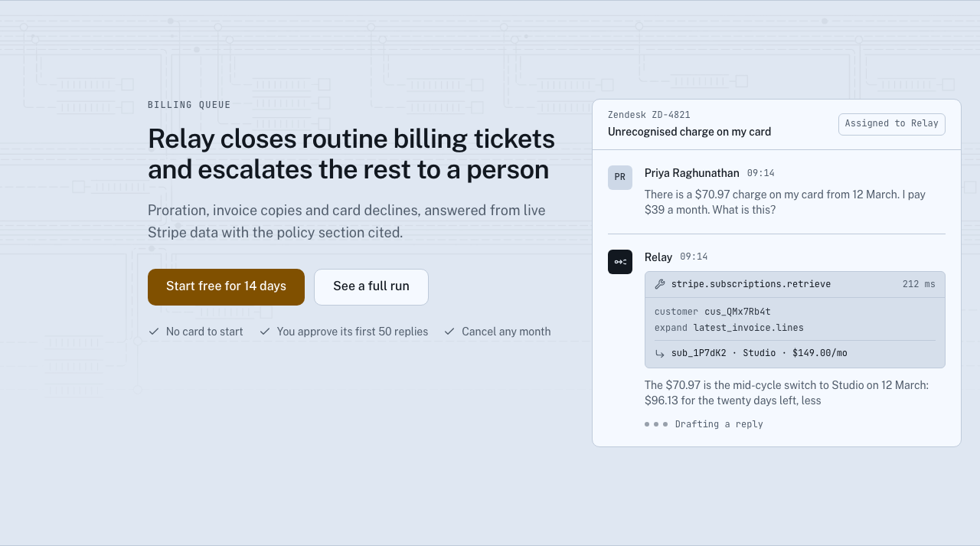980x546 pixels.
Task: Click the three-dot Drafting a reply indicator
Action: click(656, 424)
